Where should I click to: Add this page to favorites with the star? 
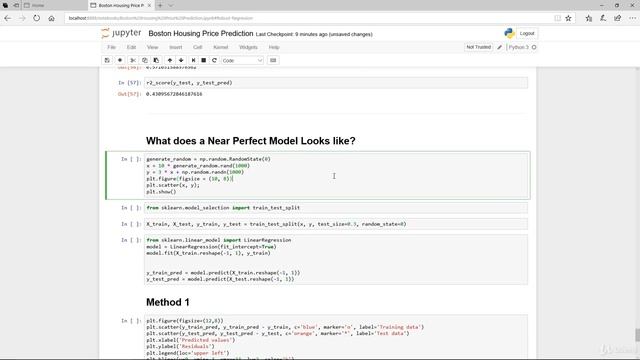pos(568,18)
